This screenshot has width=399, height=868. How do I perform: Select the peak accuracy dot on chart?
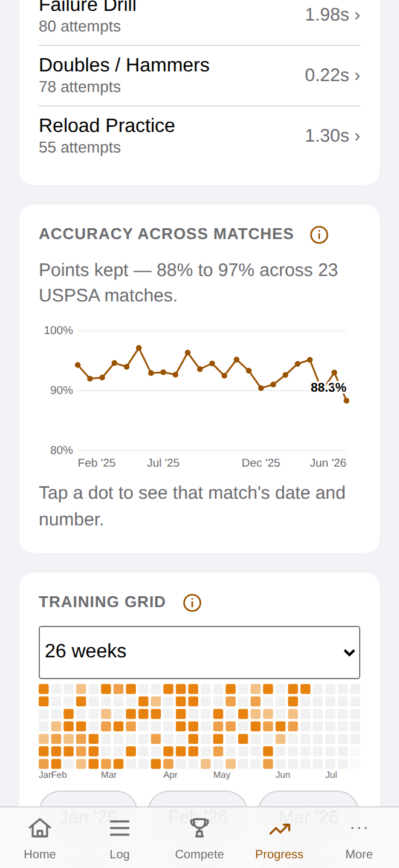click(x=139, y=348)
